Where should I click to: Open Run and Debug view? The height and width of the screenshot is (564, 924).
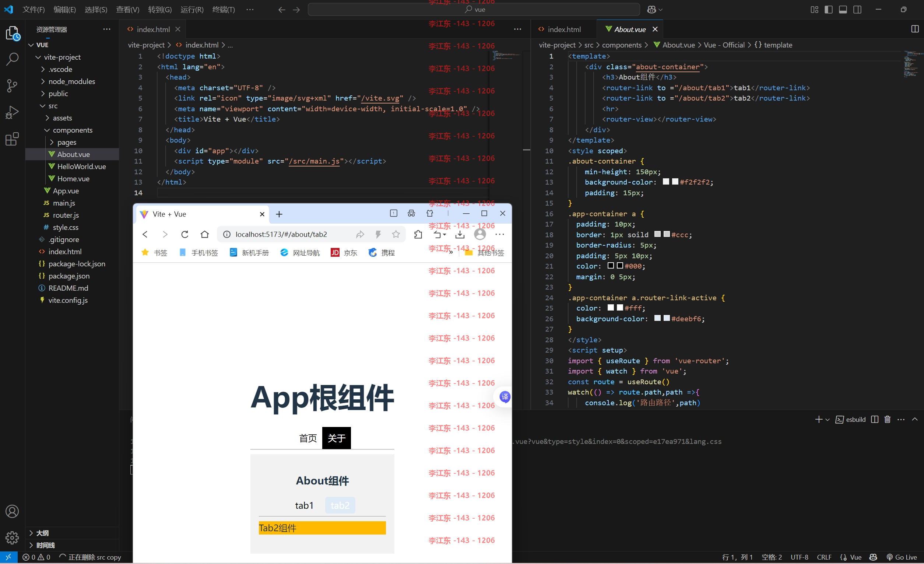[13, 112]
